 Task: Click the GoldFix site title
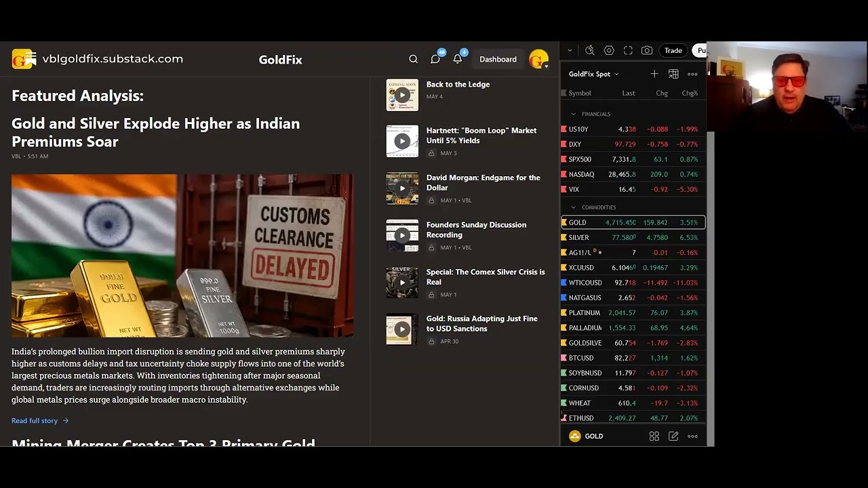pos(280,60)
